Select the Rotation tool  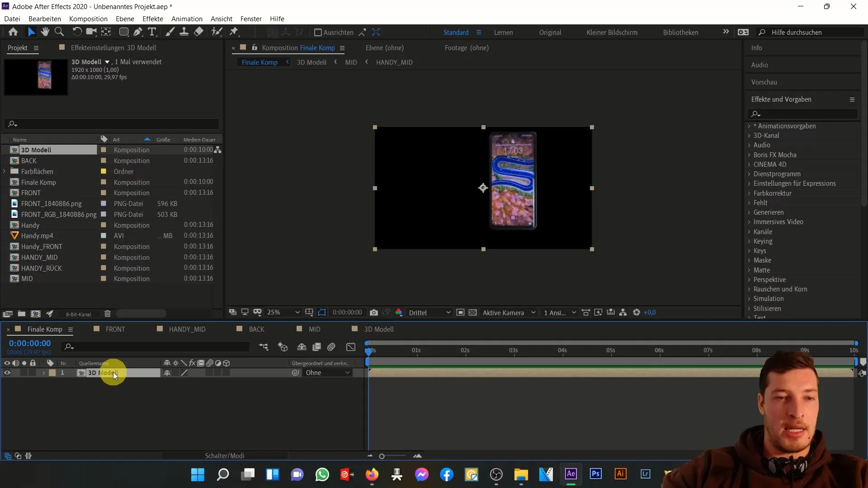pyautogui.click(x=77, y=32)
